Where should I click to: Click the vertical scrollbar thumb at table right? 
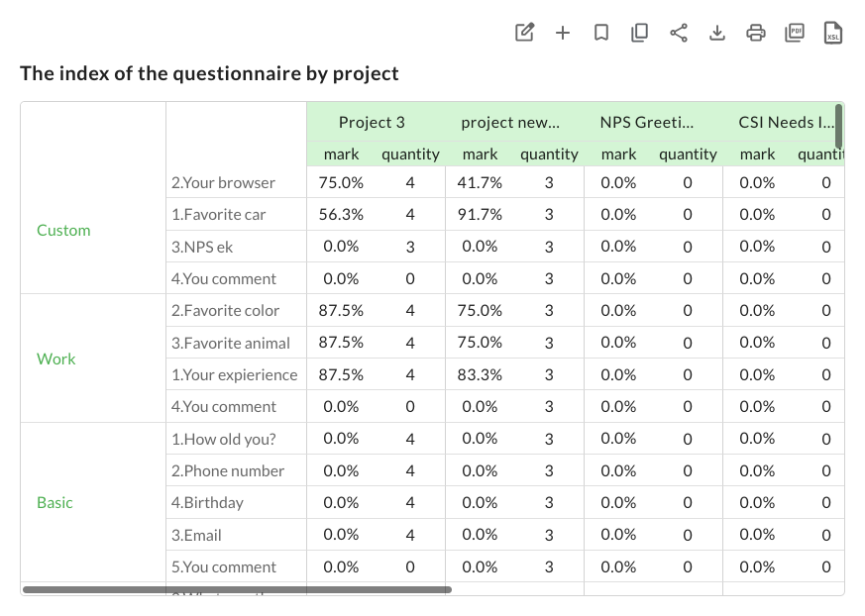tap(839, 126)
